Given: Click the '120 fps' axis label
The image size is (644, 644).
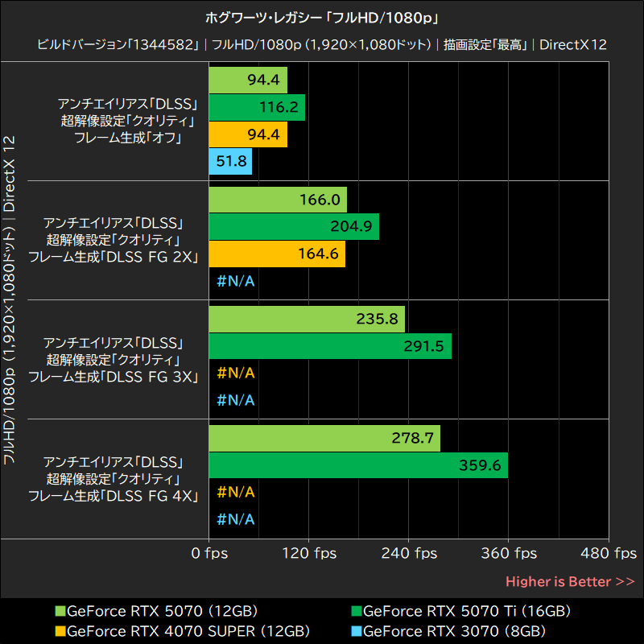Looking at the screenshot, I should coord(309,553).
